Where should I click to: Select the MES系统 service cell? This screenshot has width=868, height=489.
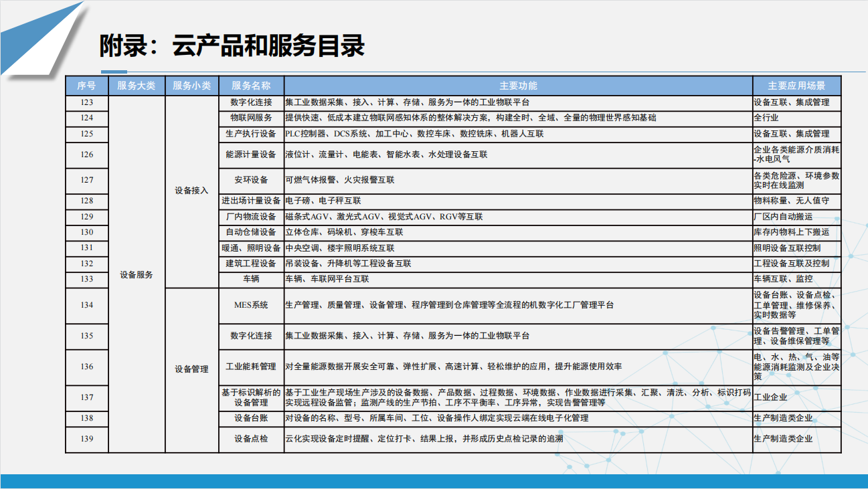pos(251,305)
